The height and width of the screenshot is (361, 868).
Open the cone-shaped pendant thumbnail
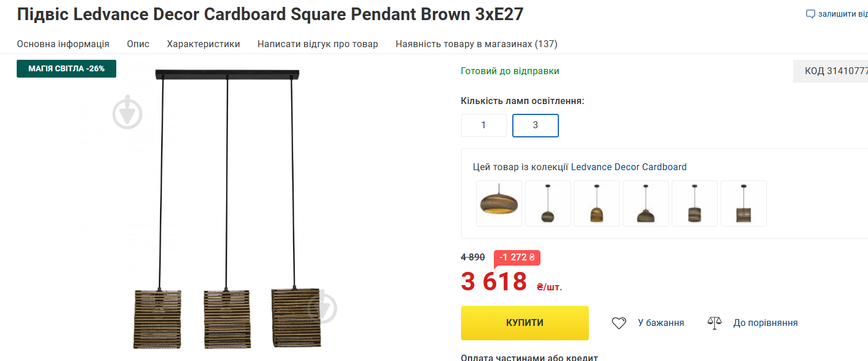646,203
